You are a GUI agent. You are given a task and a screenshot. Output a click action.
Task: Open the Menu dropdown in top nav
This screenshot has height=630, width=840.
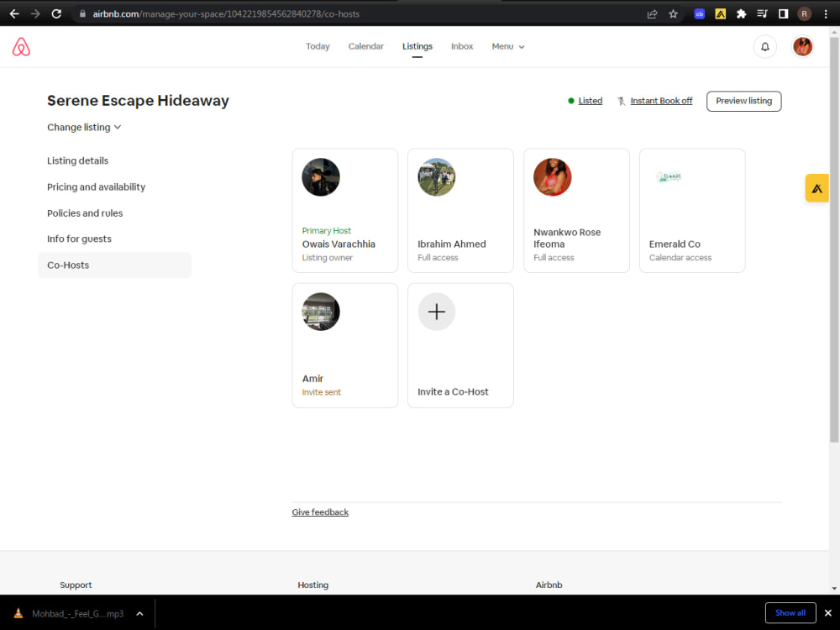click(508, 46)
